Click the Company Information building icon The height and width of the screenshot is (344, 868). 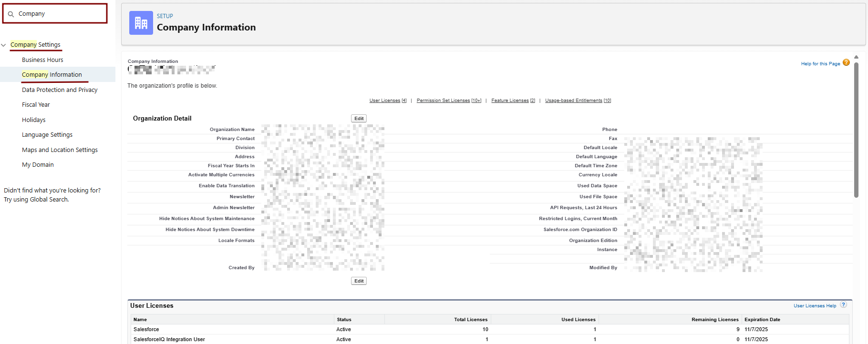(x=141, y=23)
